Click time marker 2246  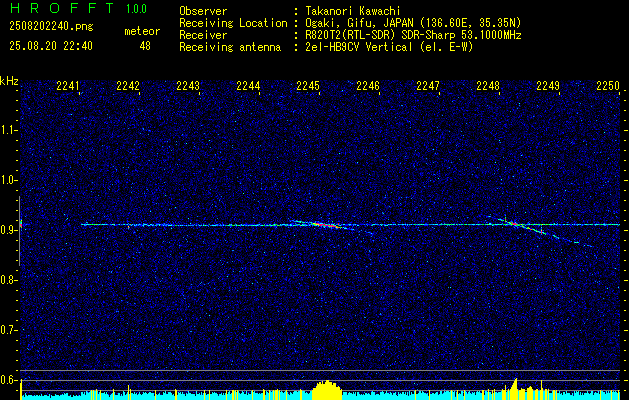[368, 86]
